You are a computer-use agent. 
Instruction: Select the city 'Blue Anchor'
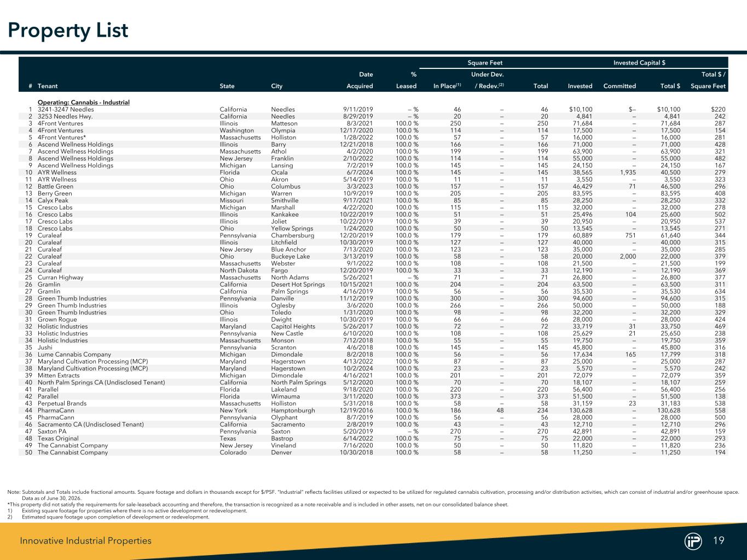tap(288, 249)
